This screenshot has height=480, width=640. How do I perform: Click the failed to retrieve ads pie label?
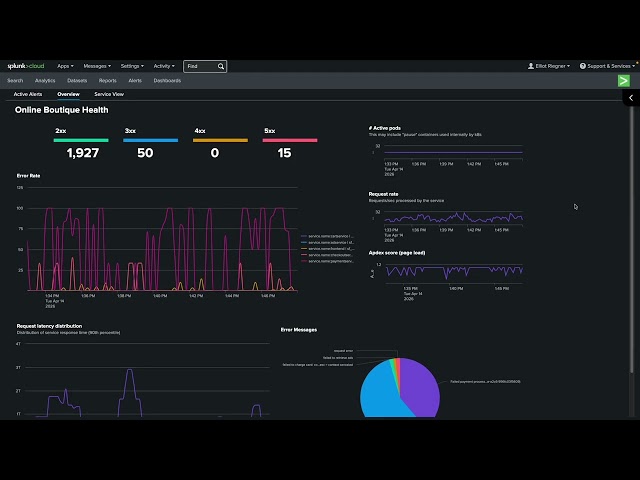click(x=338, y=358)
